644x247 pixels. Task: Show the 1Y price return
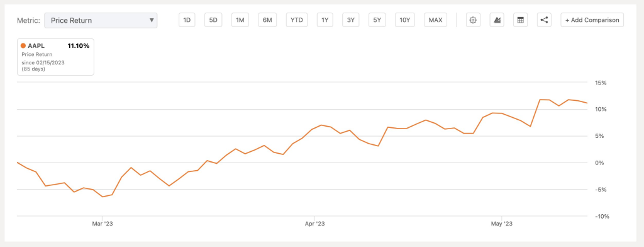click(x=325, y=20)
